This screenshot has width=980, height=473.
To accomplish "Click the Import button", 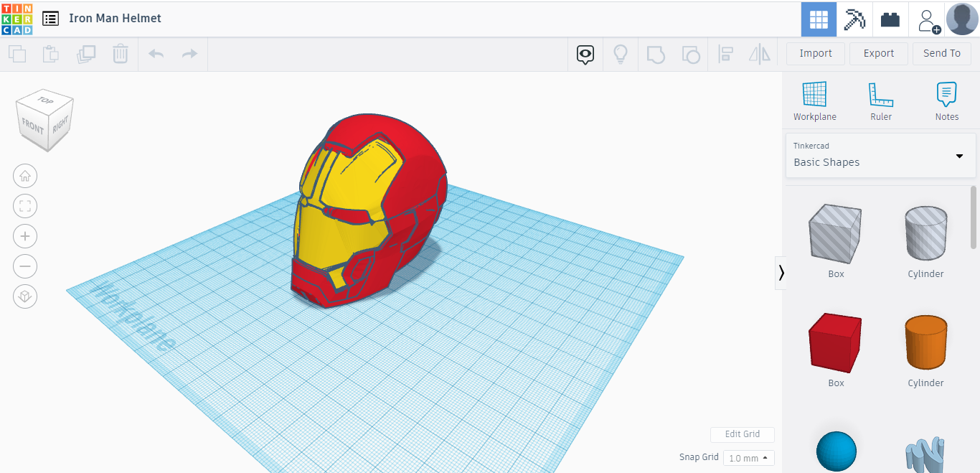I will (816, 53).
